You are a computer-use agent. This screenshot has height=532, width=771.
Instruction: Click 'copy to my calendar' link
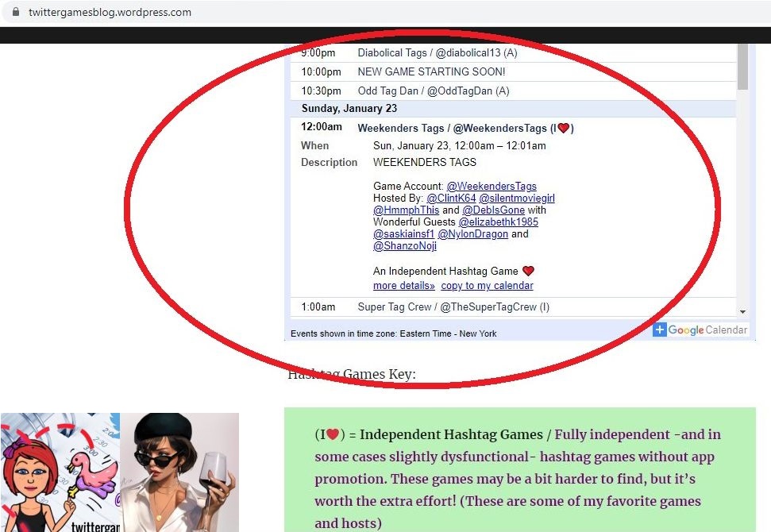[487, 286]
